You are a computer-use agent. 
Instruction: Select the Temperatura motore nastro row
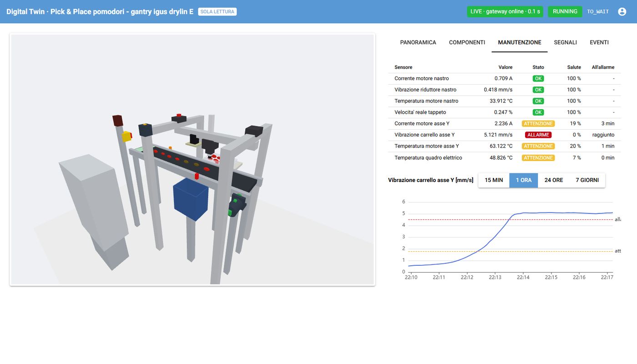[504, 101]
